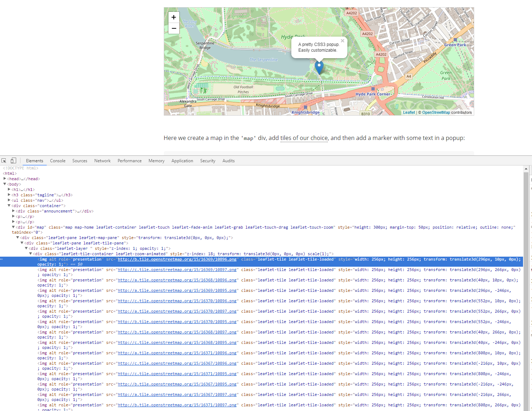Click the Leaflet attribution link
This screenshot has height=411, width=532.
(x=409, y=112)
